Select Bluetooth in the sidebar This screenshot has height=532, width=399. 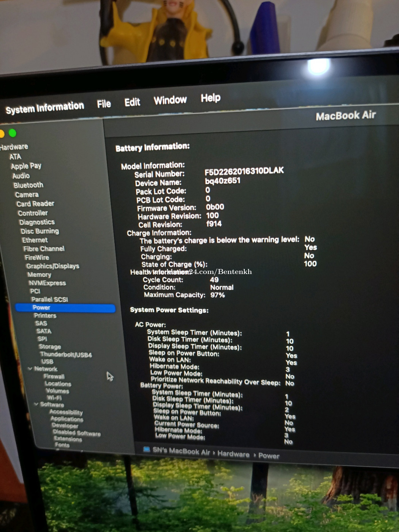point(28,185)
